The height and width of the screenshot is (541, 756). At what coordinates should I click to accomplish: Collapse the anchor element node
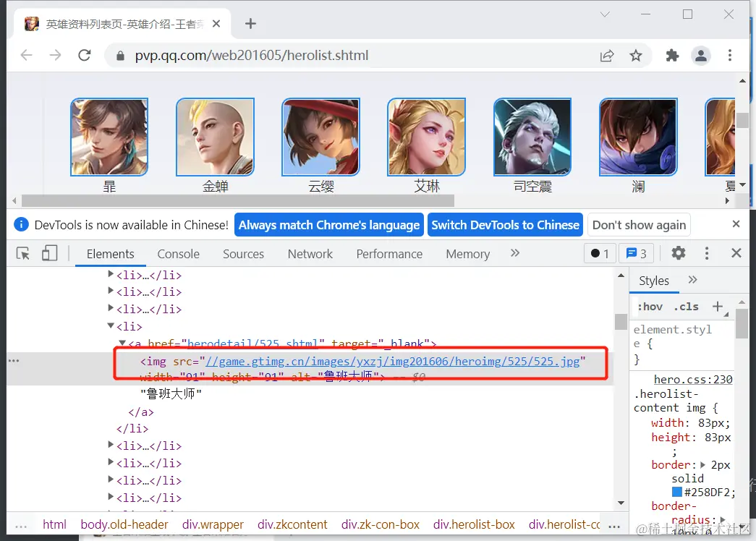coord(122,343)
